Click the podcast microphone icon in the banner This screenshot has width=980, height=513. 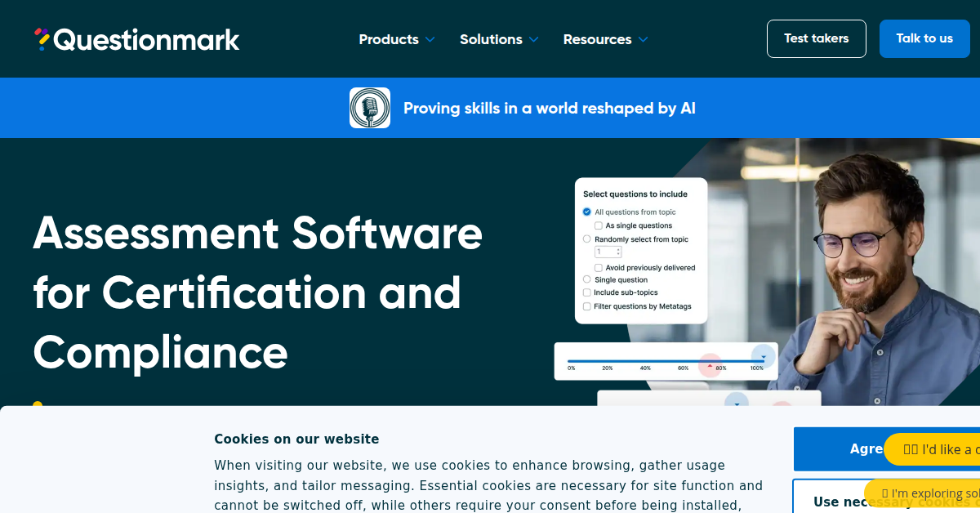pyautogui.click(x=370, y=108)
